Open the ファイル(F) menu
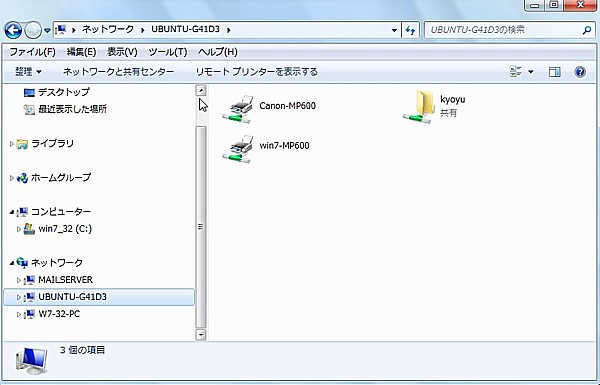This screenshot has height=385, width=600. [x=33, y=52]
